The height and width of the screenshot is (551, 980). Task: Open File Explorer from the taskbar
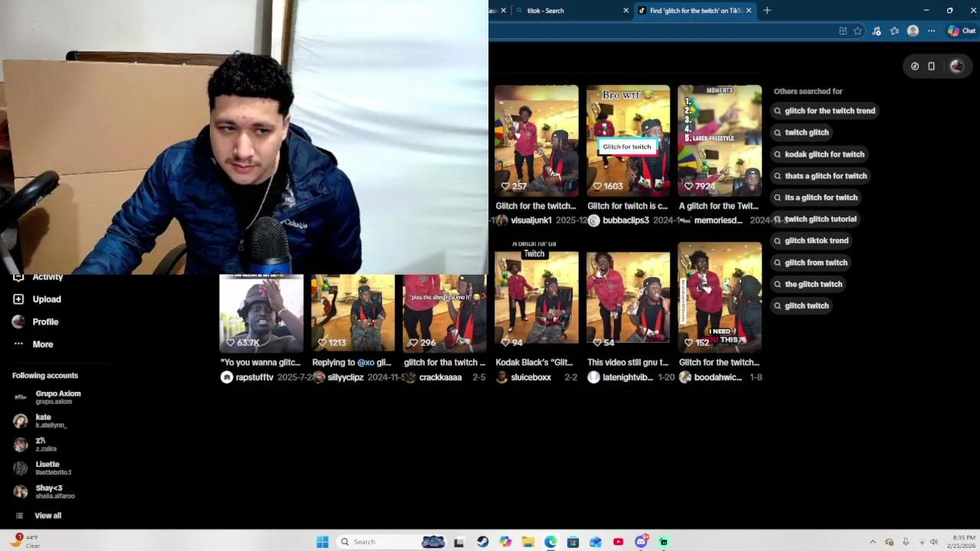coord(528,542)
